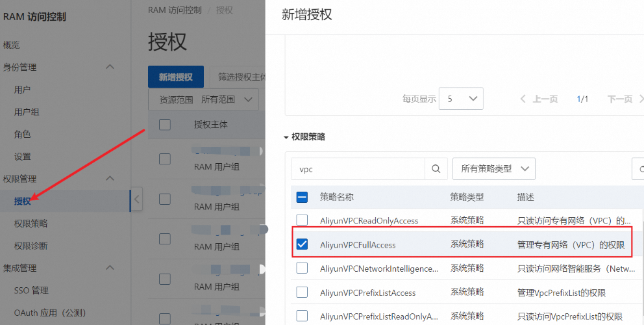This screenshot has width=644, height=325.
Task: Check the AliyunVPCReadOnlyAccess checkbox
Action: pos(302,220)
